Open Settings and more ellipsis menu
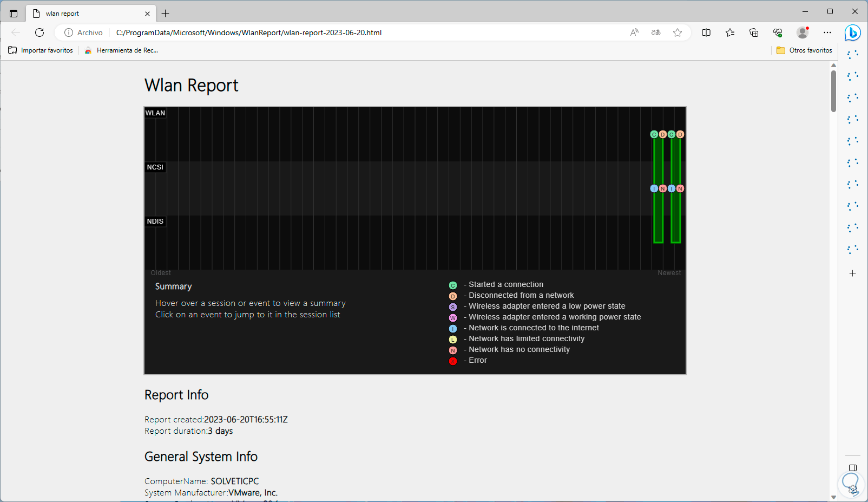The image size is (868, 502). [827, 32]
